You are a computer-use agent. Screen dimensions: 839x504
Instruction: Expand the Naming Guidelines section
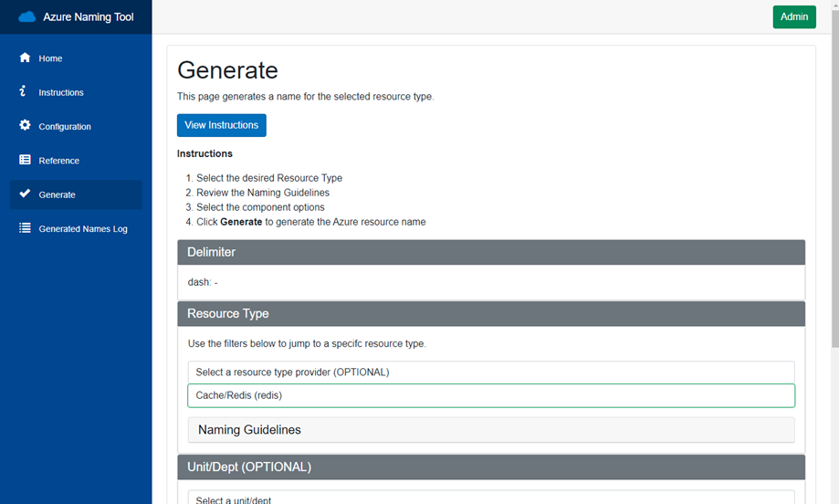[x=491, y=430]
